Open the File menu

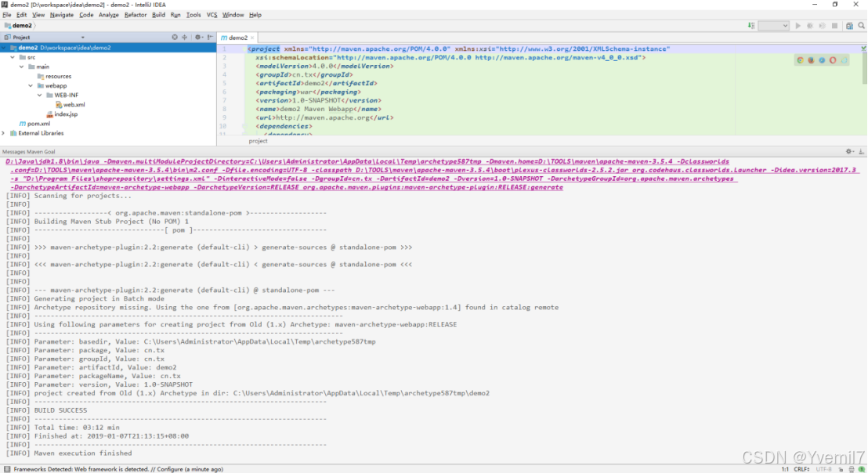coord(6,15)
